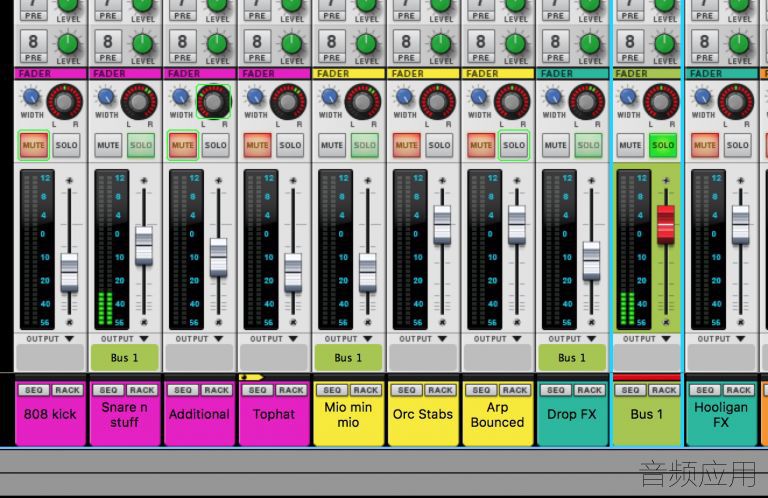Click the blue WIDTH knob on Bus 1 channel
Viewport: 768px width, 498px height.
tap(628, 97)
